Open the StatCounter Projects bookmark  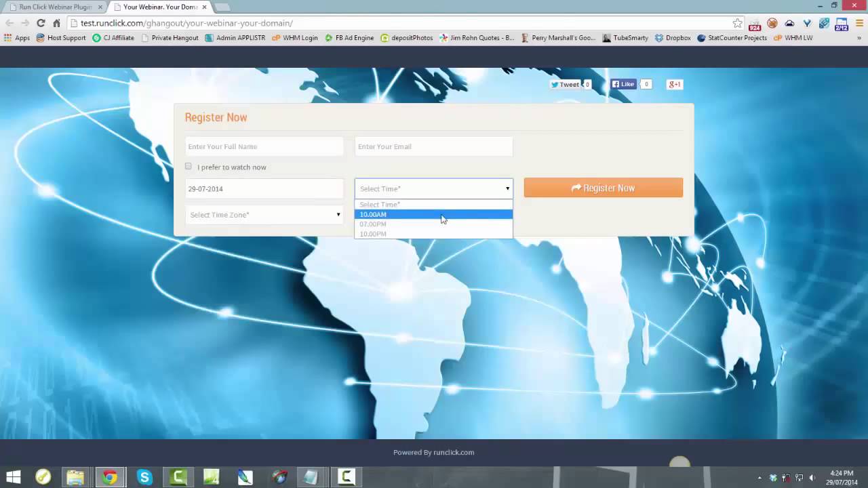pos(732,38)
